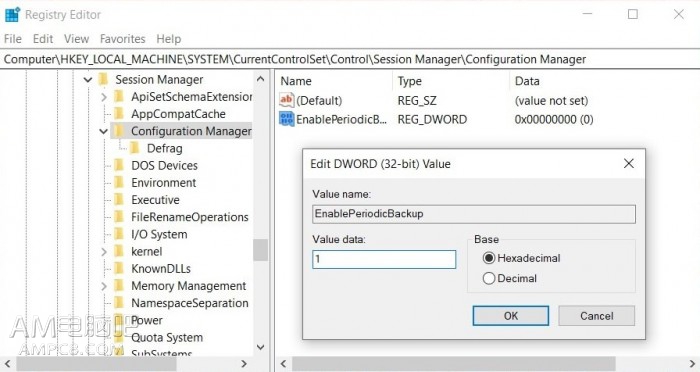
Task: Click the KnownDLLs folder icon
Action: tap(119, 268)
